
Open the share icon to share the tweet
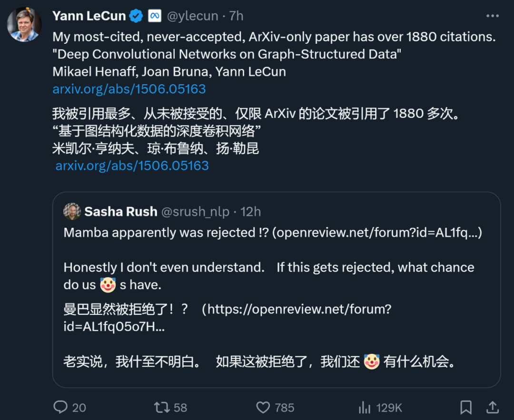click(x=493, y=408)
